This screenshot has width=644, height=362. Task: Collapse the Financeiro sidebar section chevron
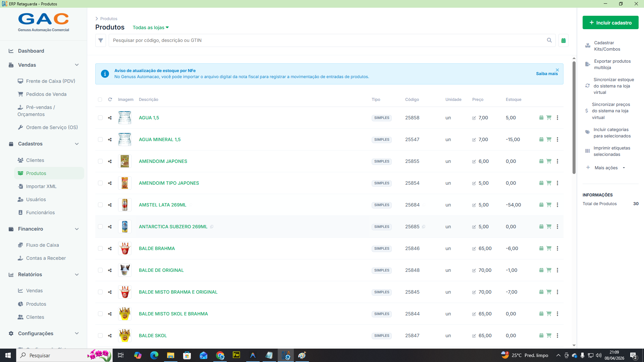77,229
